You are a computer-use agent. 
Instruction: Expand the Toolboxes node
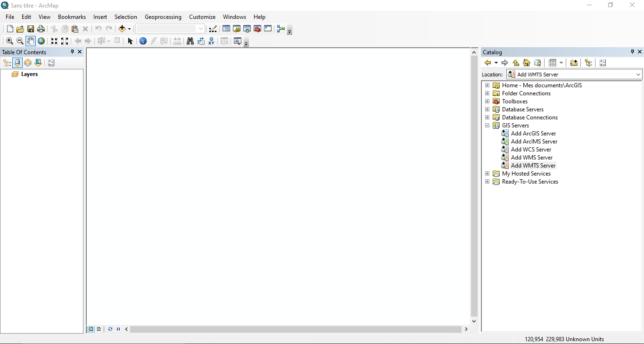(x=487, y=101)
